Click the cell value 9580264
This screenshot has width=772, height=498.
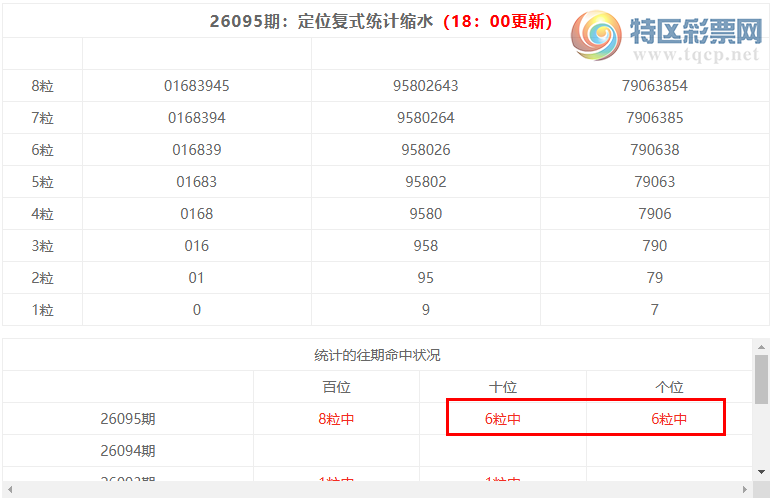(x=426, y=118)
